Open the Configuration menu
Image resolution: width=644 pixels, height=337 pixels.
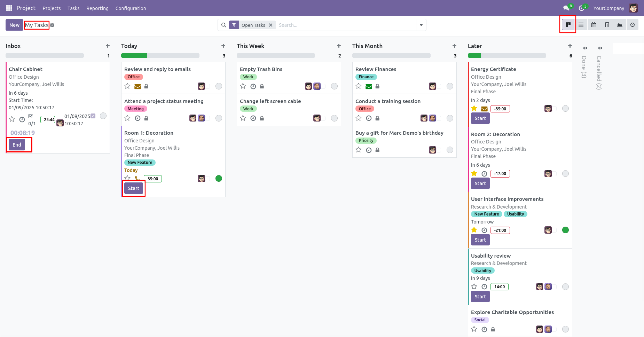point(131,8)
